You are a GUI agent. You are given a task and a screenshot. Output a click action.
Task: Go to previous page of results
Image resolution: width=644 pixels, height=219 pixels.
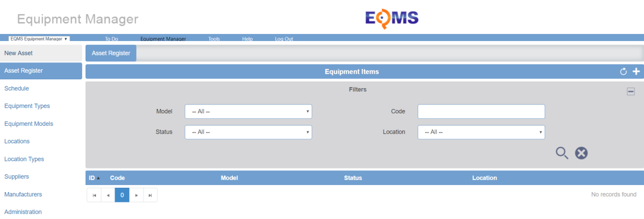click(x=108, y=195)
